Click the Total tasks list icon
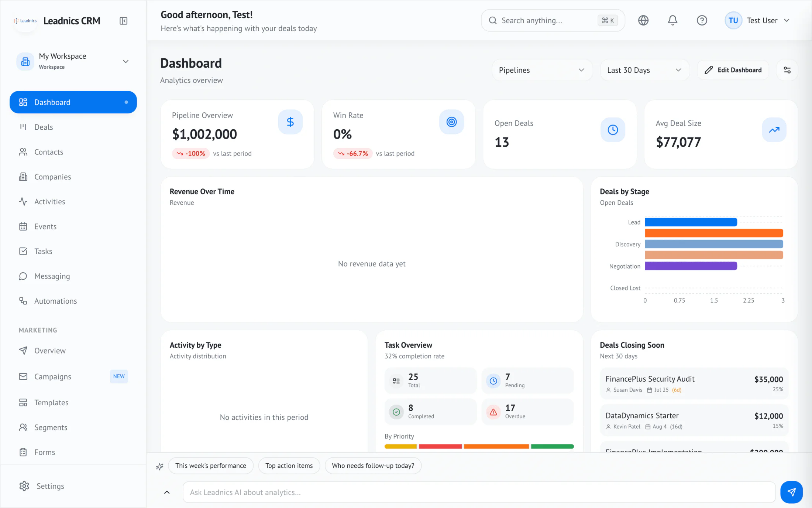The image size is (812, 508). 396,381
